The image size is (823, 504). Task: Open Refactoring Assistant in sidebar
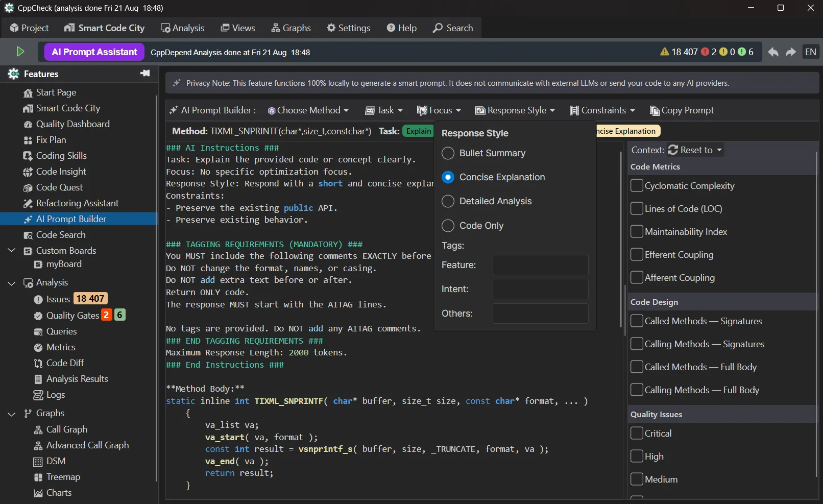[71, 203]
